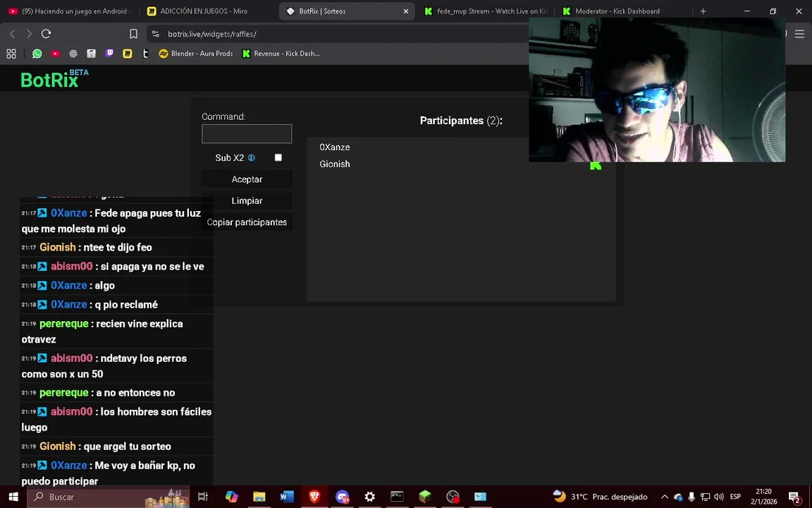The image size is (812, 508).
Task: Open Microsoft Word from the taskbar
Action: pyautogui.click(x=286, y=497)
